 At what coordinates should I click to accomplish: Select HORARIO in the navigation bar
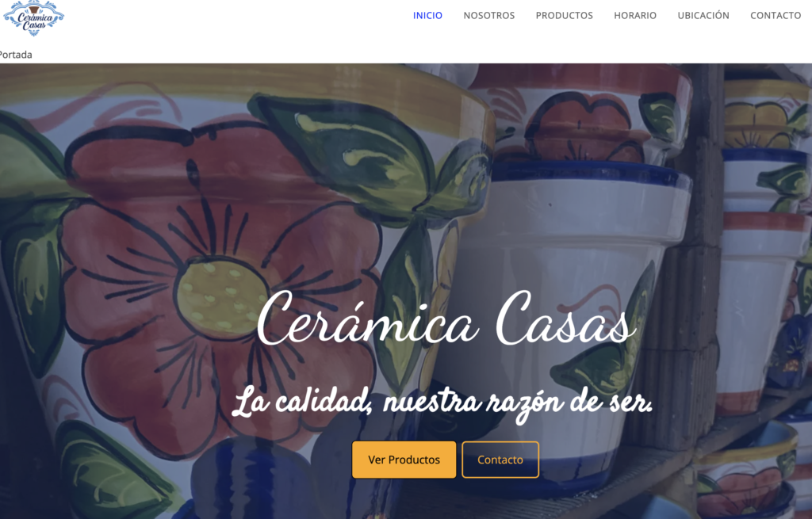click(x=635, y=16)
